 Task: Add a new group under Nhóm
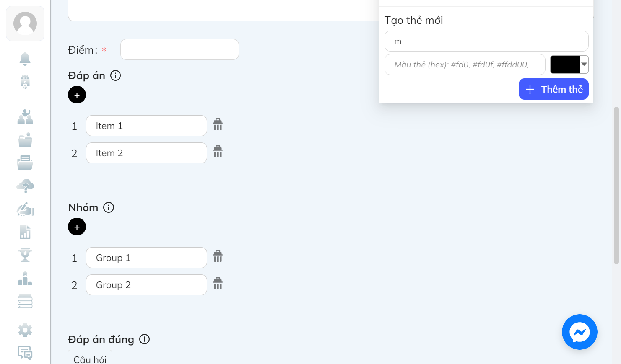[x=77, y=227]
